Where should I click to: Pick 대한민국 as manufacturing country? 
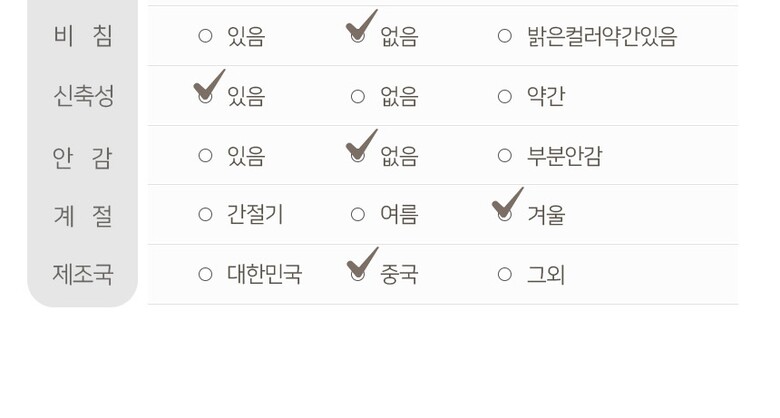point(205,274)
